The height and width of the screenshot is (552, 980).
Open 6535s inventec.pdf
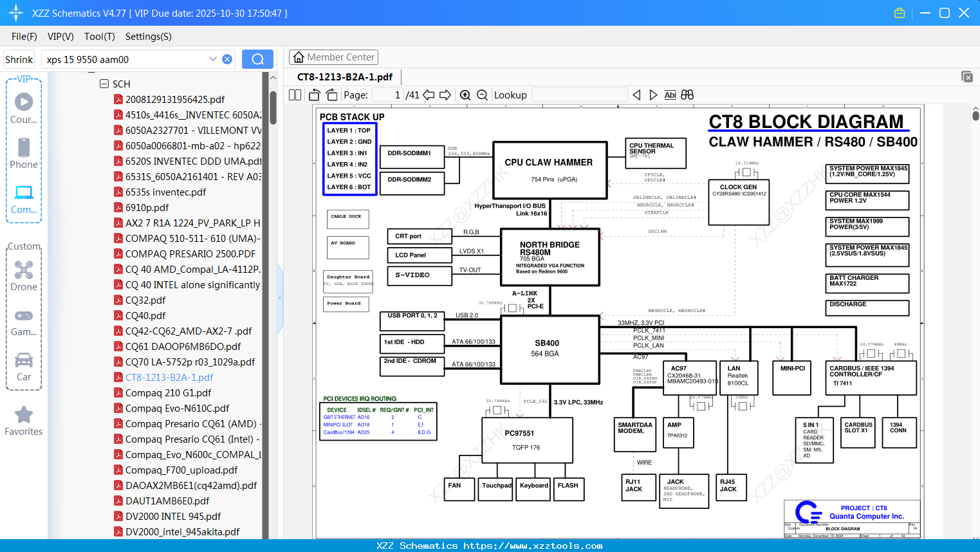tap(165, 192)
